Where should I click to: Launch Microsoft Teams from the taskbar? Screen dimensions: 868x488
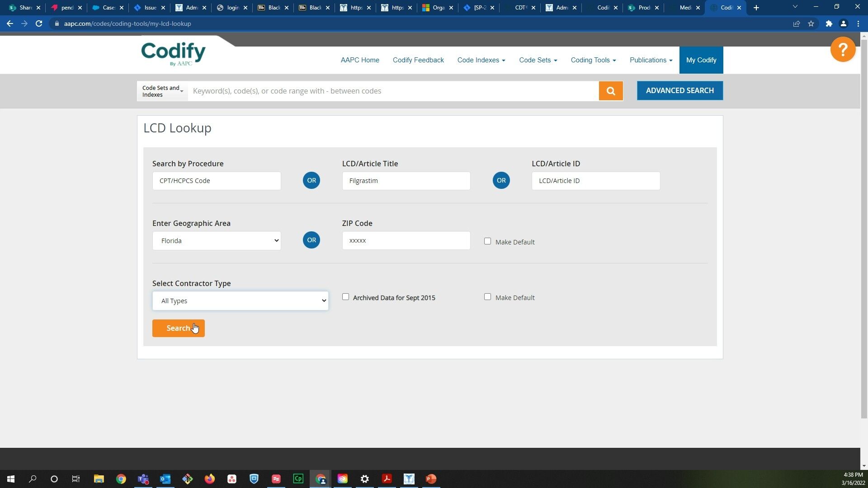pyautogui.click(x=143, y=479)
